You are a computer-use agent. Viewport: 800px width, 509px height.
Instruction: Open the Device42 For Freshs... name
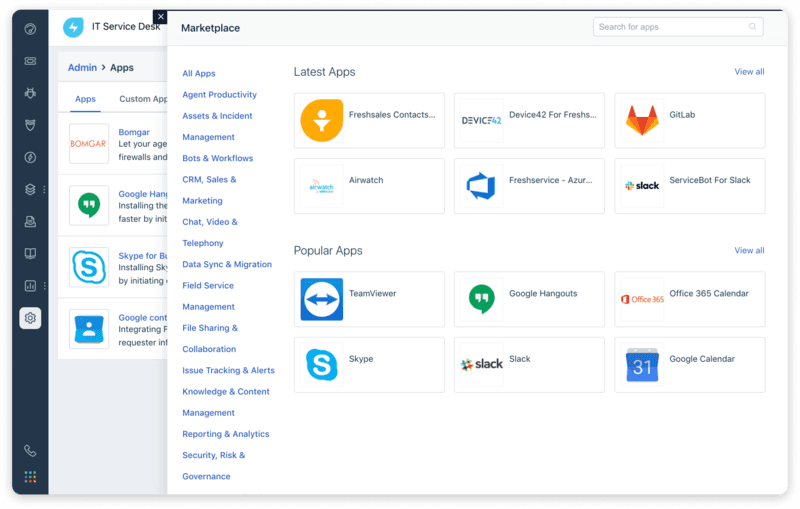tap(553, 115)
